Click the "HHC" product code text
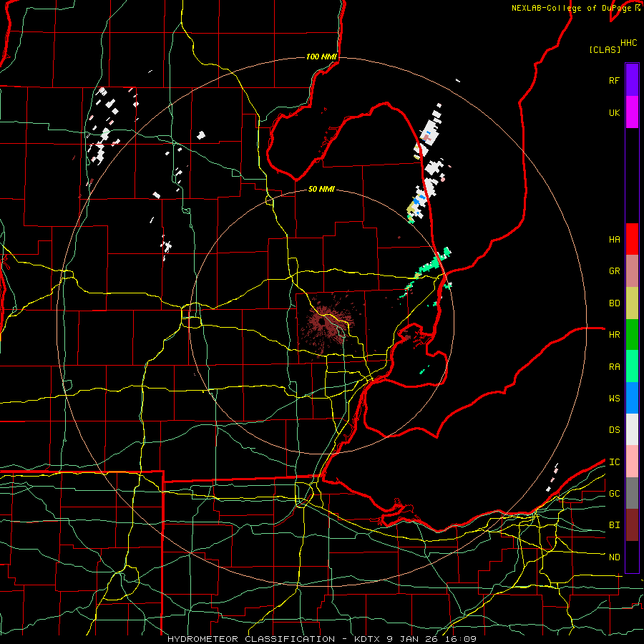Screen dimensions: 644x644 tap(629, 43)
